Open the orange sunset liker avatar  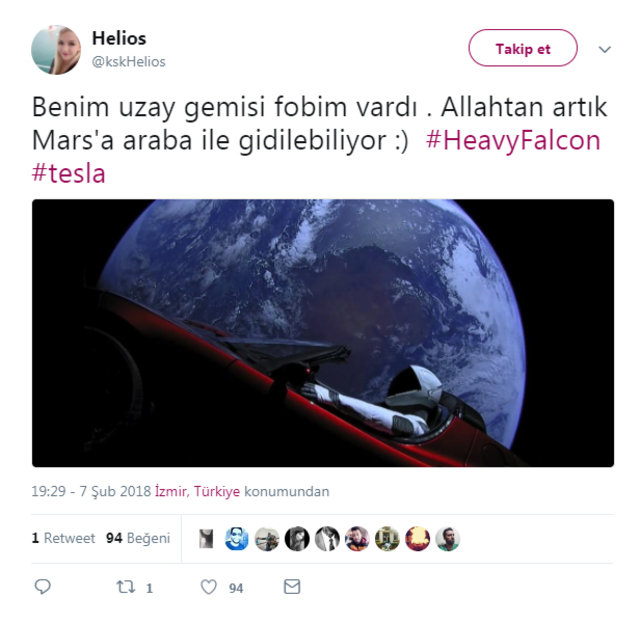click(418, 538)
